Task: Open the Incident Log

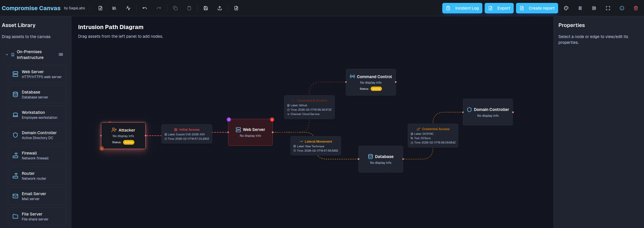Action: point(462,8)
